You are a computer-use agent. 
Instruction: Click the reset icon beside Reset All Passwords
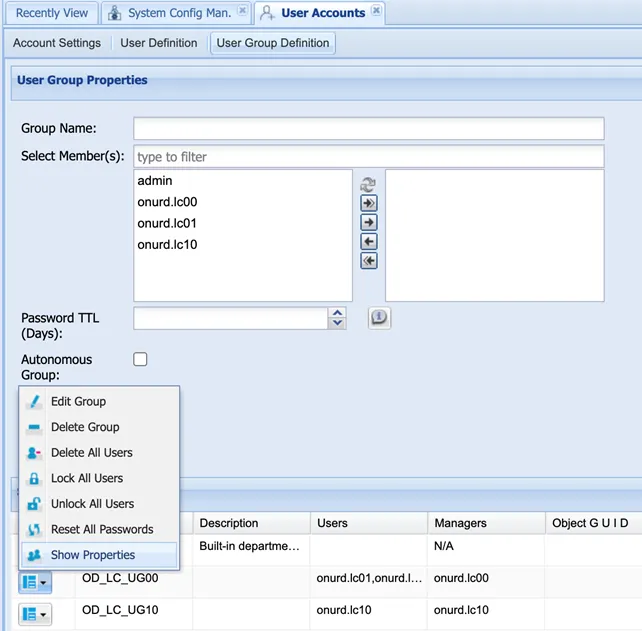tap(34, 529)
